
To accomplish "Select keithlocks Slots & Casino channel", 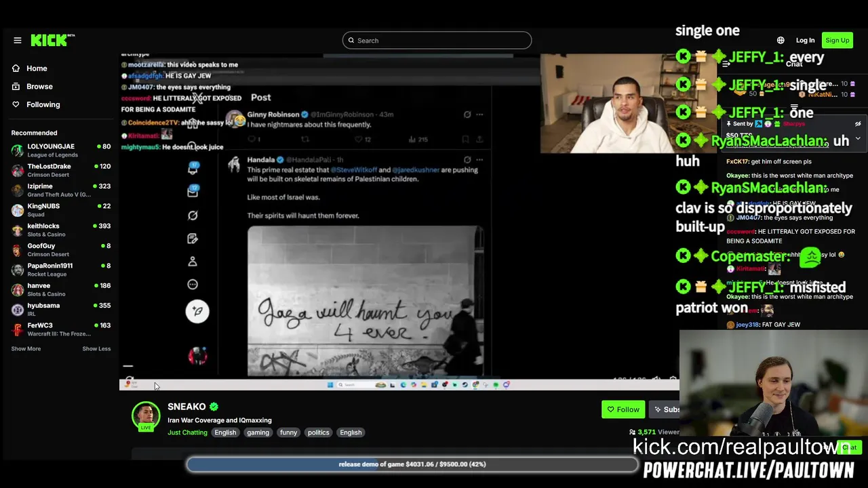I will pyautogui.click(x=60, y=230).
